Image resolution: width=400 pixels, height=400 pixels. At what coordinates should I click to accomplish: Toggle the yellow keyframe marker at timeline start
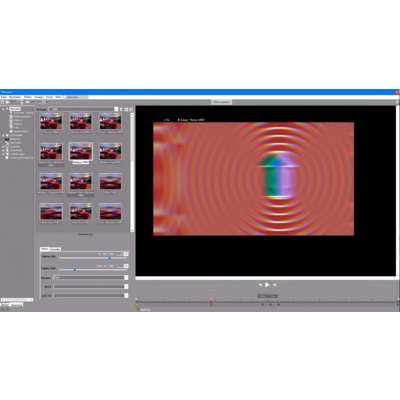pos(137,304)
